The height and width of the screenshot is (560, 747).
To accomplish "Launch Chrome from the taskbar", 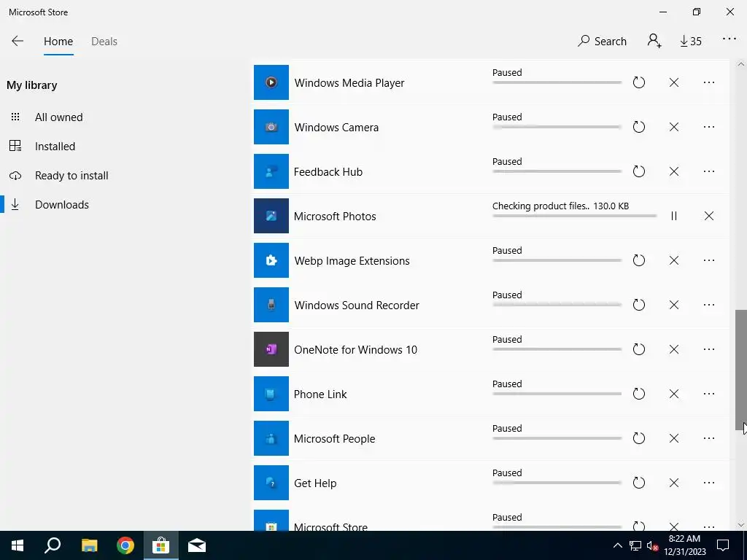I will (x=125, y=545).
